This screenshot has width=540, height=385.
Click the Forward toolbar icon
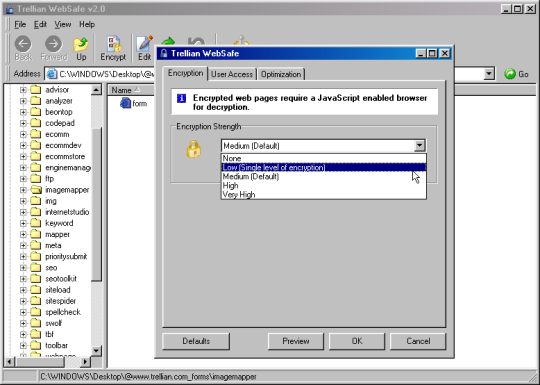pyautogui.click(x=53, y=44)
